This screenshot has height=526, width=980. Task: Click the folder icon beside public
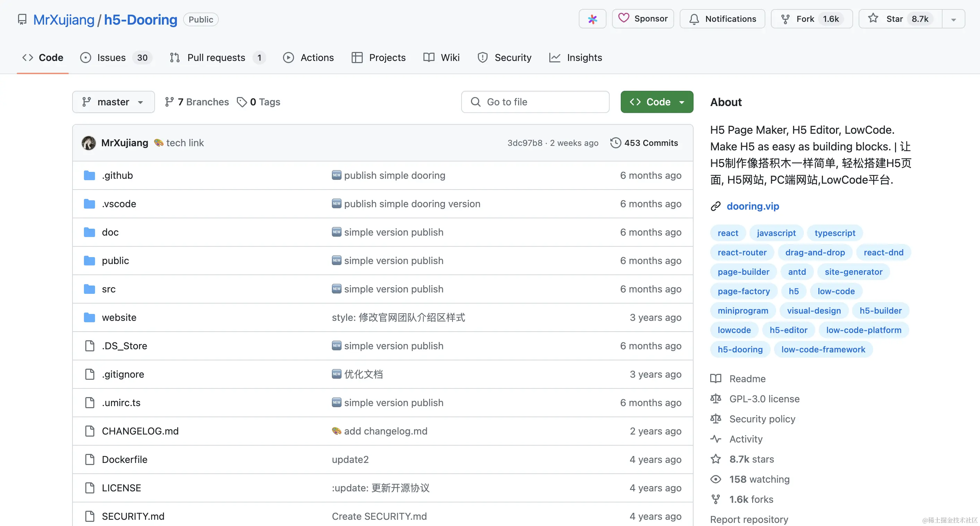[x=89, y=261]
